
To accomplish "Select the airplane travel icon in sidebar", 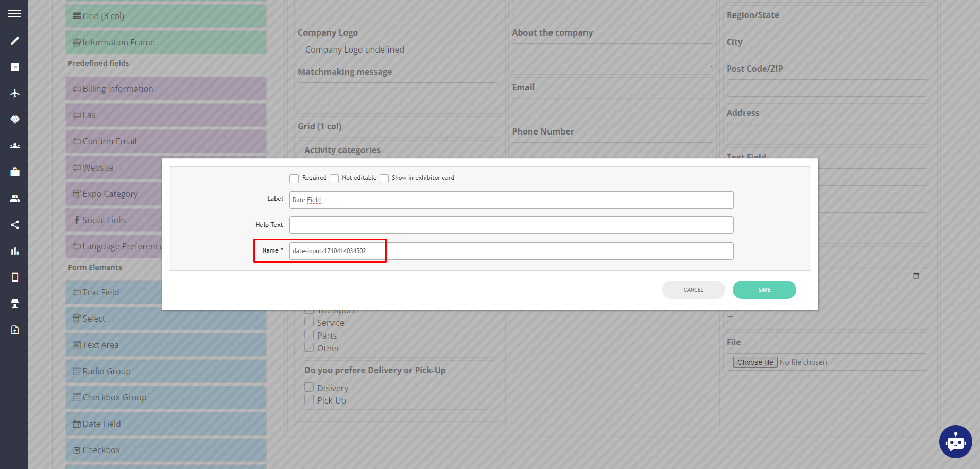I will pyautogui.click(x=14, y=93).
